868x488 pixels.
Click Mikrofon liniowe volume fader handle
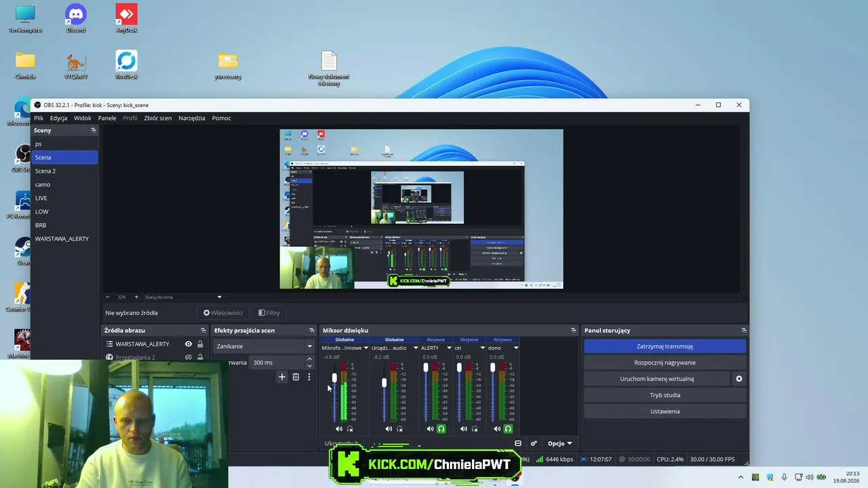[x=334, y=378]
